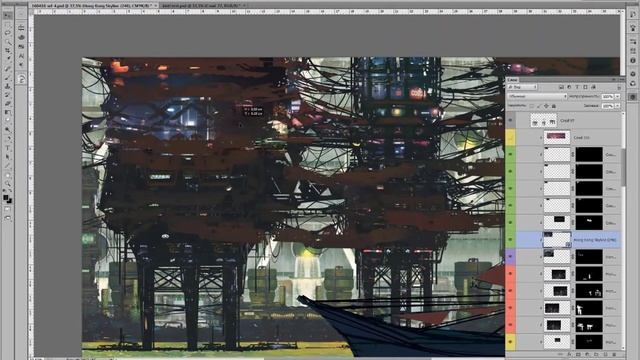Select the Zoom tool
Screen dimensions: 640x360
(x=8, y=184)
